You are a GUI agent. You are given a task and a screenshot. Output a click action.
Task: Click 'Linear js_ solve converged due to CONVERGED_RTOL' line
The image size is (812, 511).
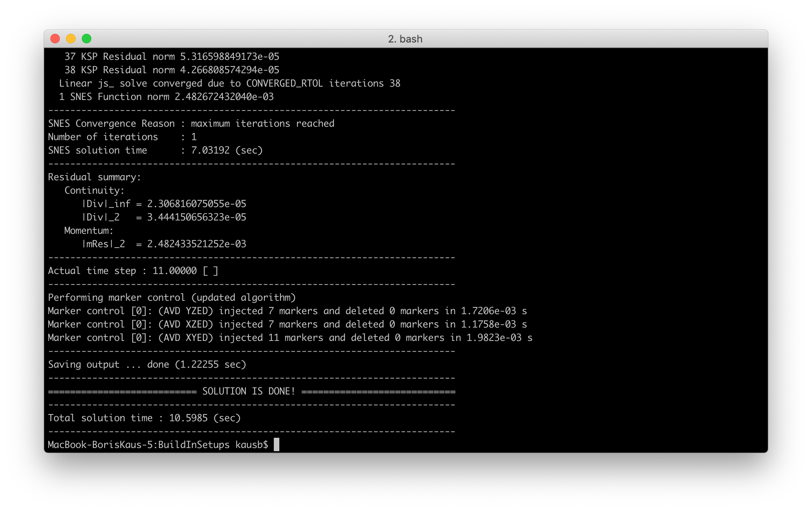tap(230, 83)
